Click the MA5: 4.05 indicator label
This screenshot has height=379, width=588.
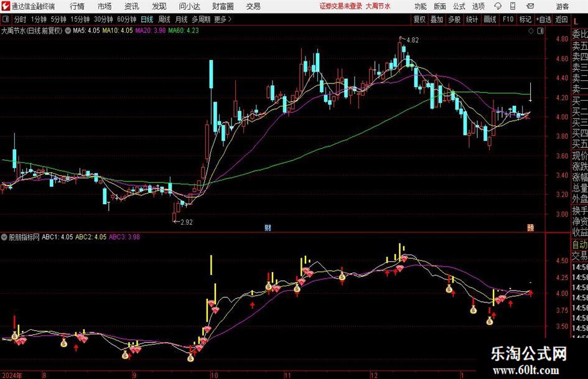(x=86, y=30)
